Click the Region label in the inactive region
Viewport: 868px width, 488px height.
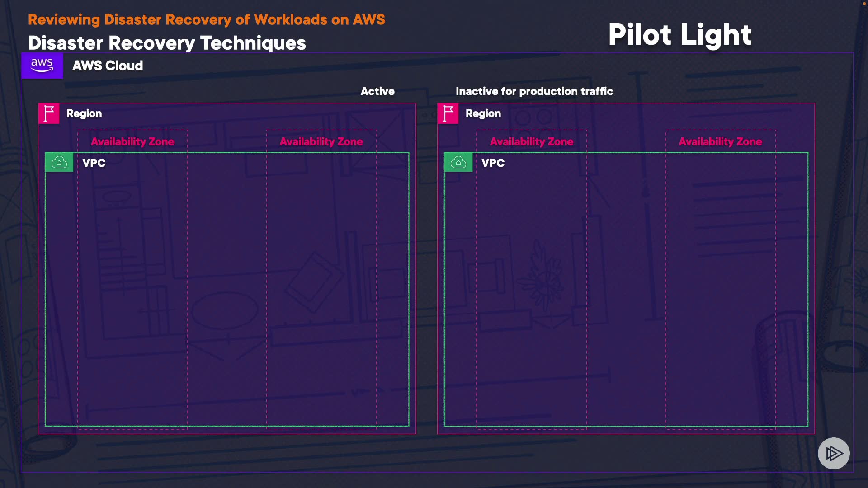(483, 113)
